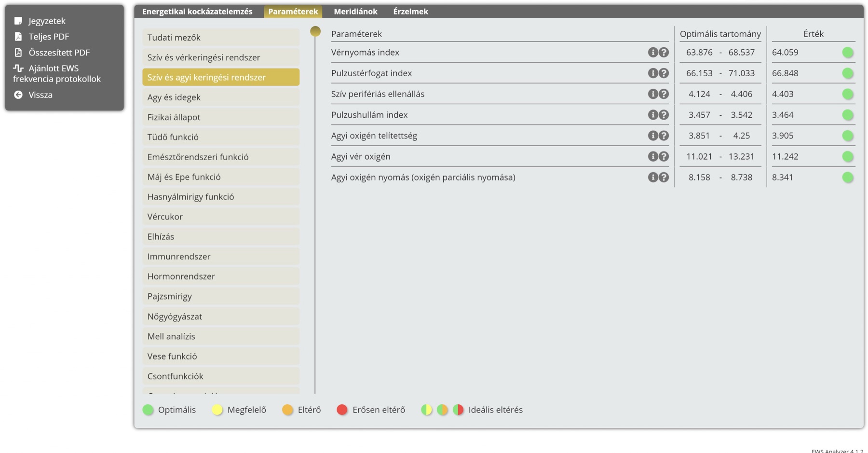This screenshot has height=453, width=868.
Task: Open help question icon for Agyi vér oxigén
Action: pos(664,156)
